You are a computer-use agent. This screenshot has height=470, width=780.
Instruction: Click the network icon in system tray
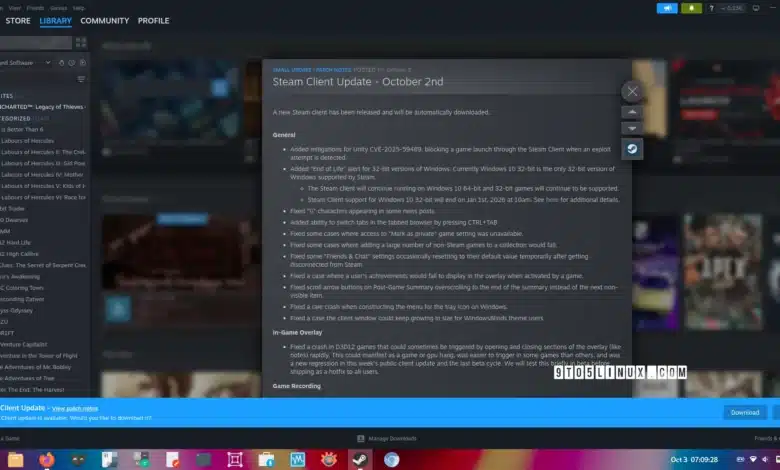(x=753, y=460)
